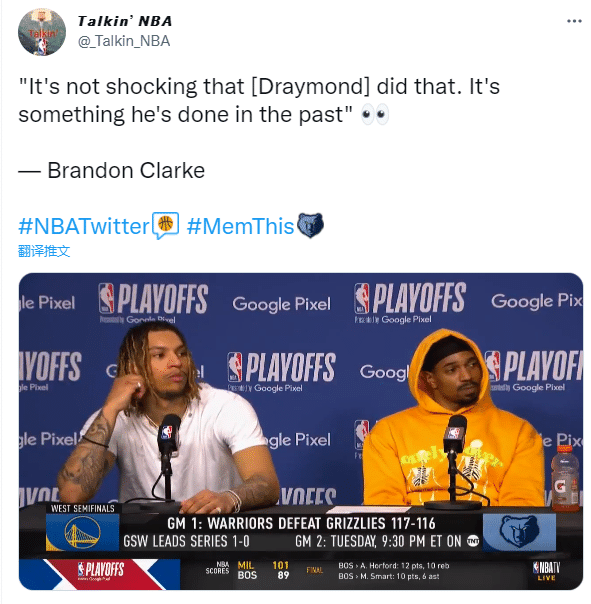Open the #MemThis hashtag
This screenshot has height=604, width=591.
(x=240, y=226)
